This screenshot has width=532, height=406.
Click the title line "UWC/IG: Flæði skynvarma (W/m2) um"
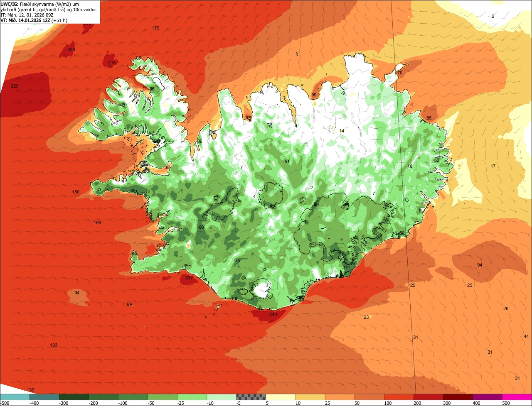[x=39, y=4]
